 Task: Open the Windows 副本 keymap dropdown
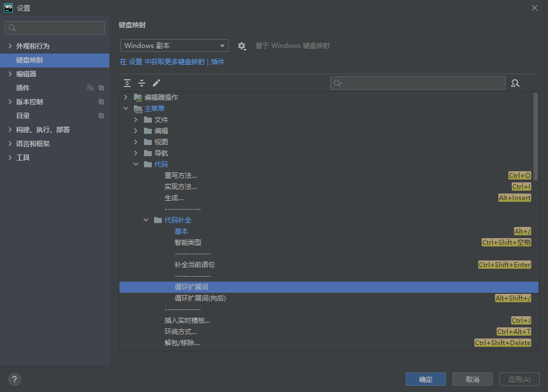pyautogui.click(x=174, y=46)
